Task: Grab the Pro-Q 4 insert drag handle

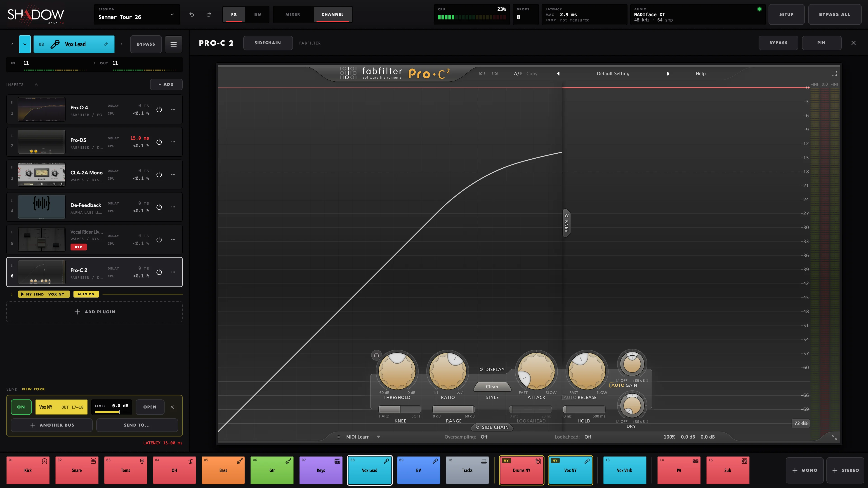Action: pyautogui.click(x=12, y=103)
